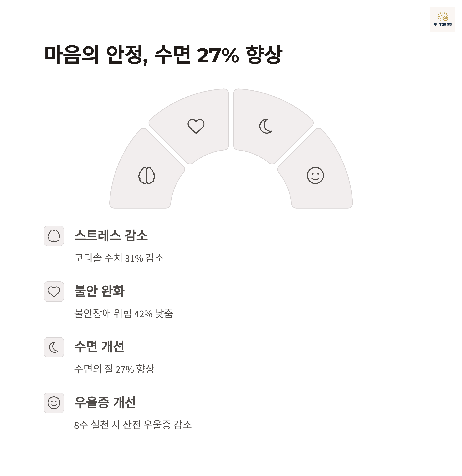Click the small smiley icon beside 우울증 개선

[x=54, y=403]
